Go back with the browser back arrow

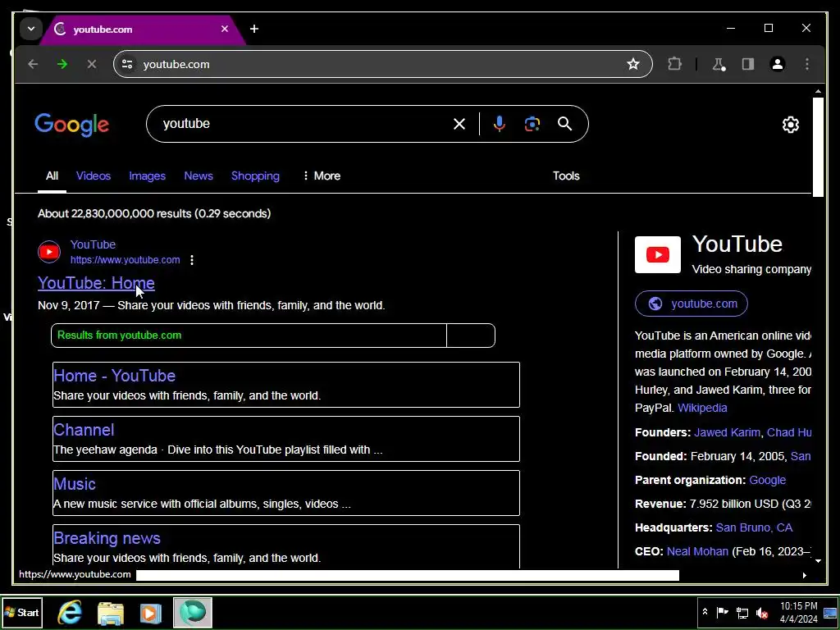tap(33, 64)
